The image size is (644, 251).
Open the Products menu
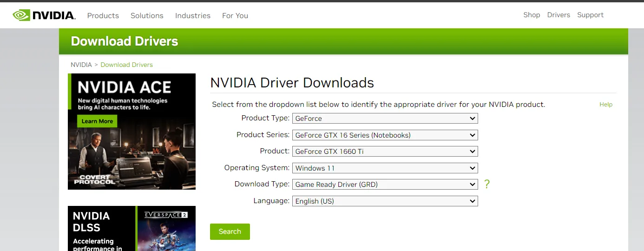coord(103,15)
